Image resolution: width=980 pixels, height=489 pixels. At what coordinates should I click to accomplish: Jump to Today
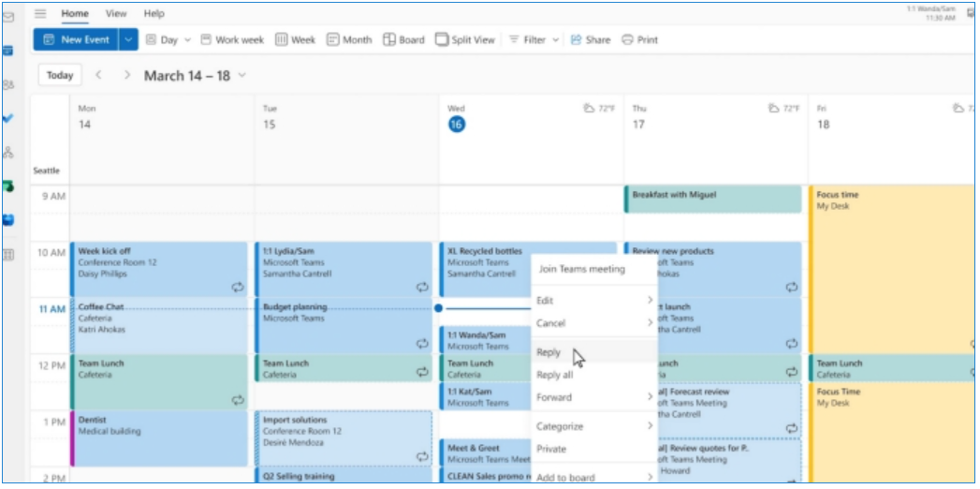coord(60,75)
